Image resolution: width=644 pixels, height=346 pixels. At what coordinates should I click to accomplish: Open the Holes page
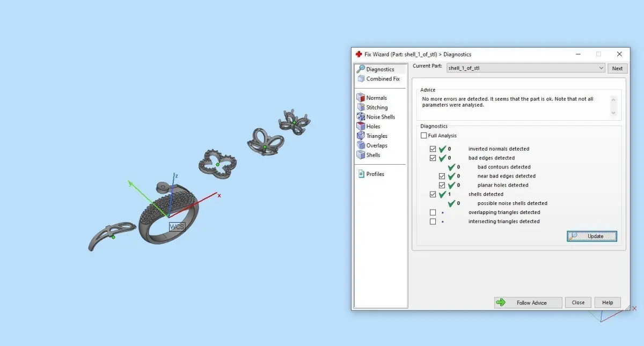[x=373, y=127]
